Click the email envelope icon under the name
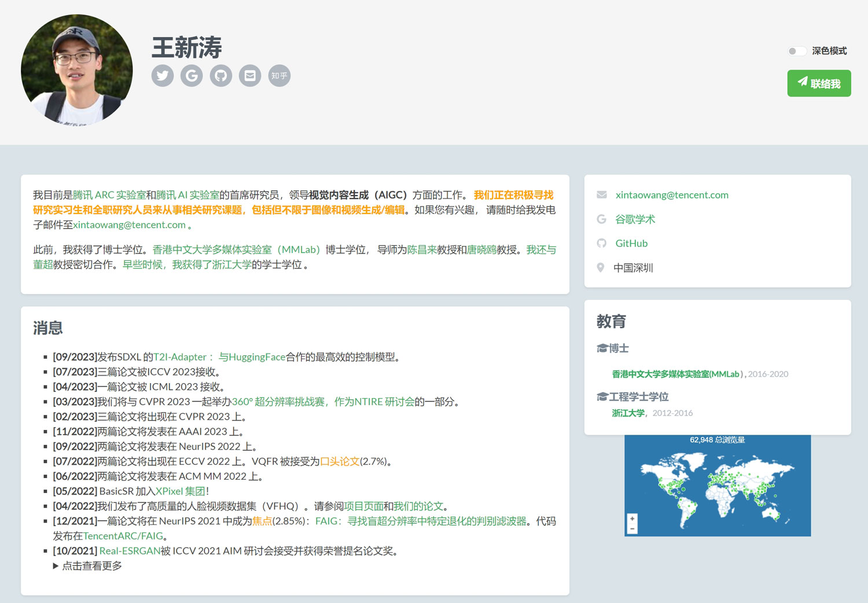 (x=250, y=76)
